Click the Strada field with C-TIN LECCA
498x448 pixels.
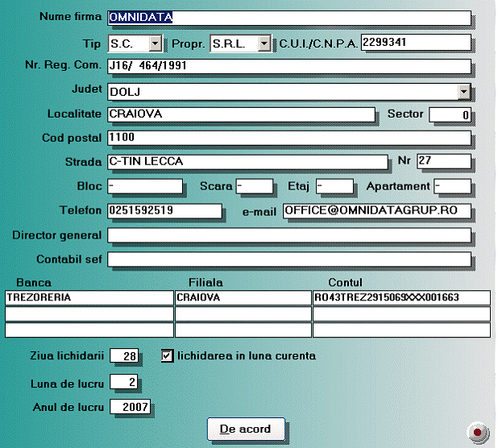tap(247, 162)
